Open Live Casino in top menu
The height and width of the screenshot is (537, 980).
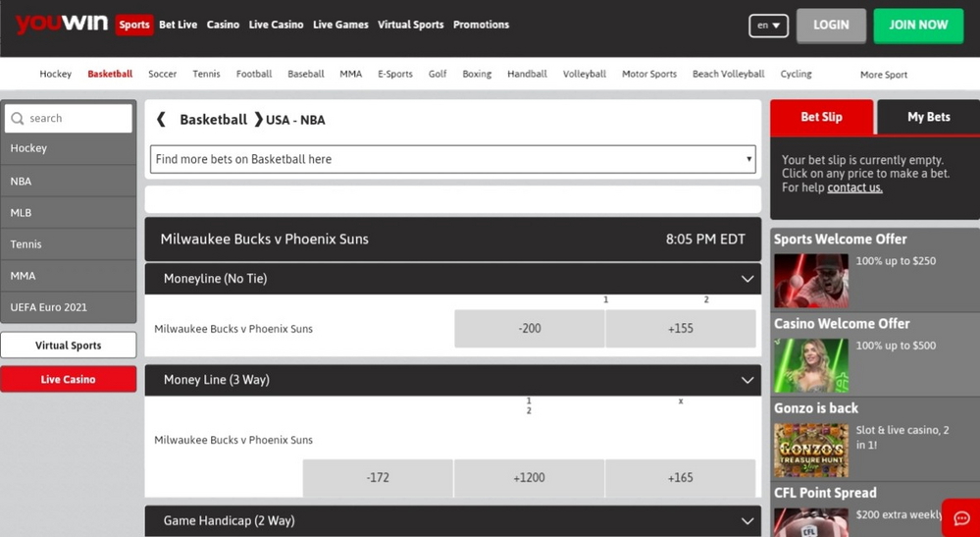point(276,25)
